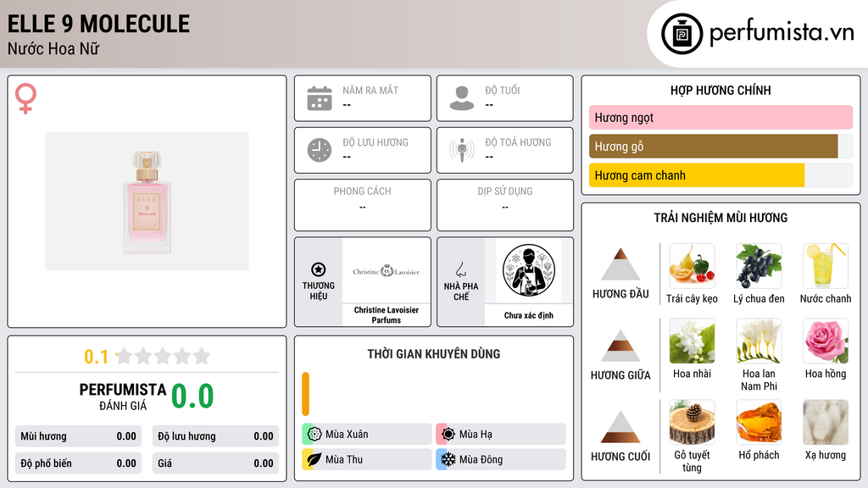Image resolution: width=868 pixels, height=488 pixels.
Task: Click the calendar icon beside Năm Ra Mắt
Action: 320,98
